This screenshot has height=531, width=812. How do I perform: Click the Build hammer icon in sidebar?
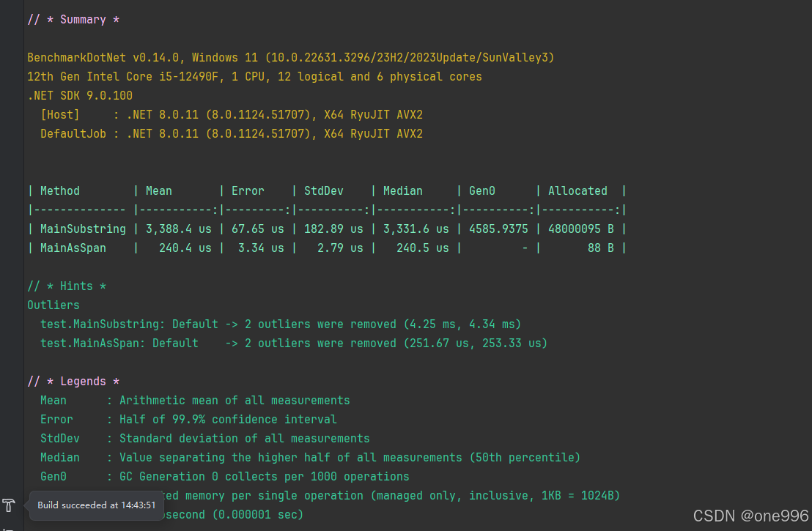8,505
